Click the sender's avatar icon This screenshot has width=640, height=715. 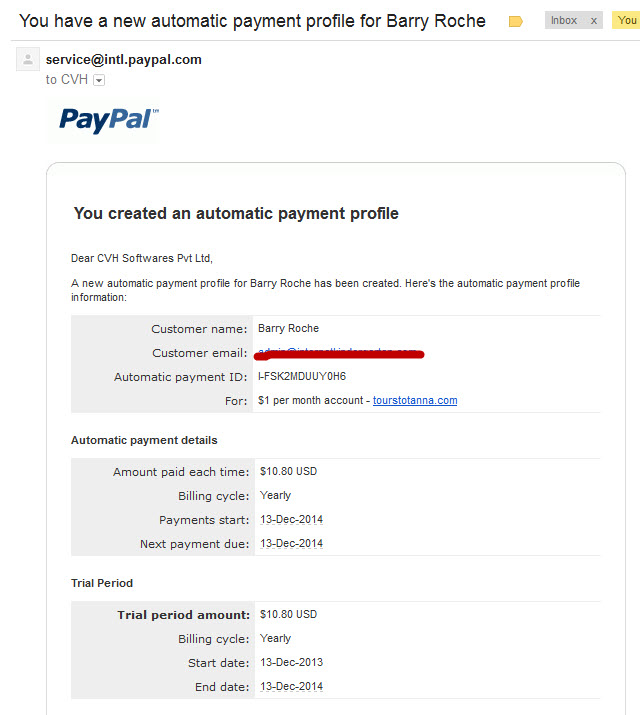click(28, 60)
